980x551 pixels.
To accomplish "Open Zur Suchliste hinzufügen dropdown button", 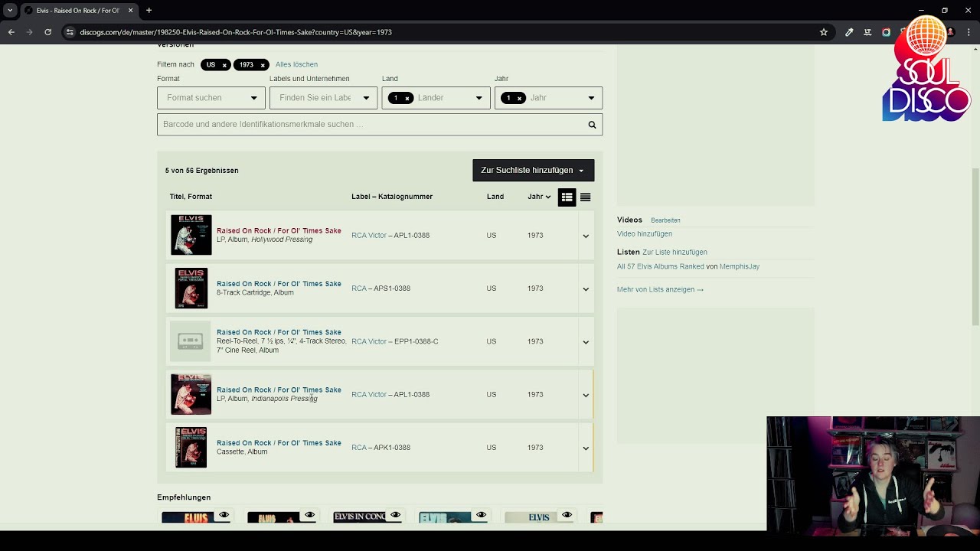I will tap(534, 170).
